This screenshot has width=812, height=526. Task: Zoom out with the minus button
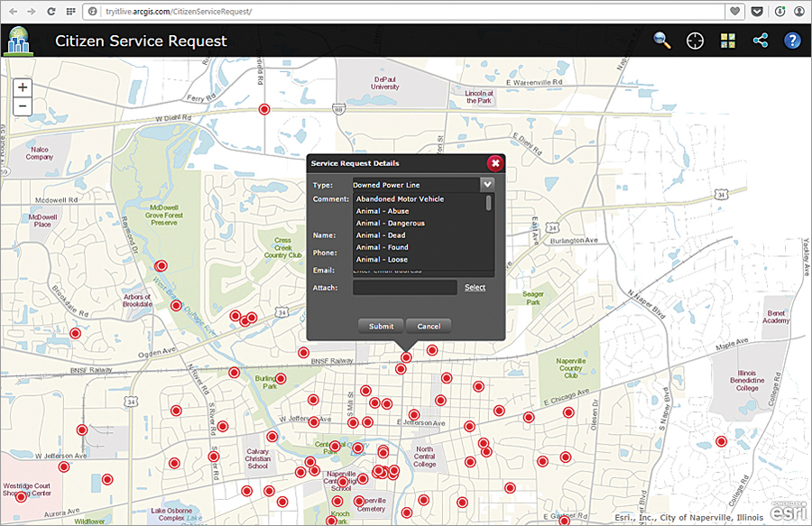coord(23,106)
